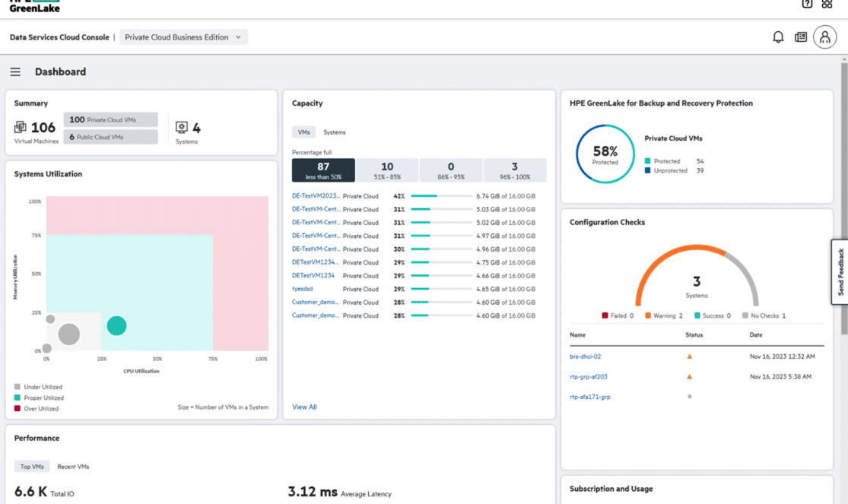The width and height of the screenshot is (848, 504).
Task: Click the large gray Under Utilized bubble
Action: [68, 334]
